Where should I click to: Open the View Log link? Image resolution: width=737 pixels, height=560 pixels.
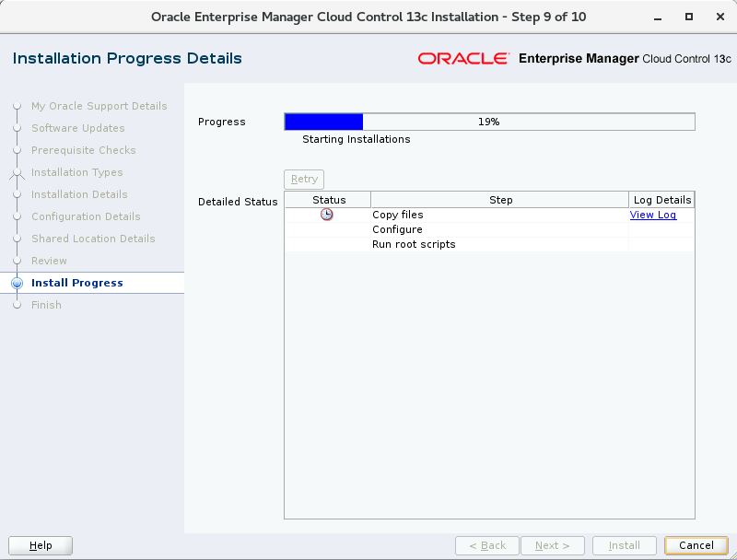click(653, 215)
